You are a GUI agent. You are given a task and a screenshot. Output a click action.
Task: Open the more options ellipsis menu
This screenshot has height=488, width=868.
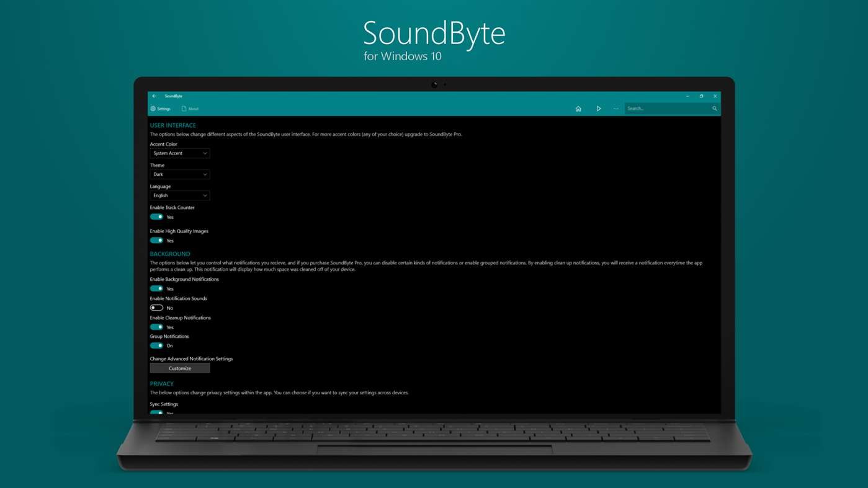(616, 109)
